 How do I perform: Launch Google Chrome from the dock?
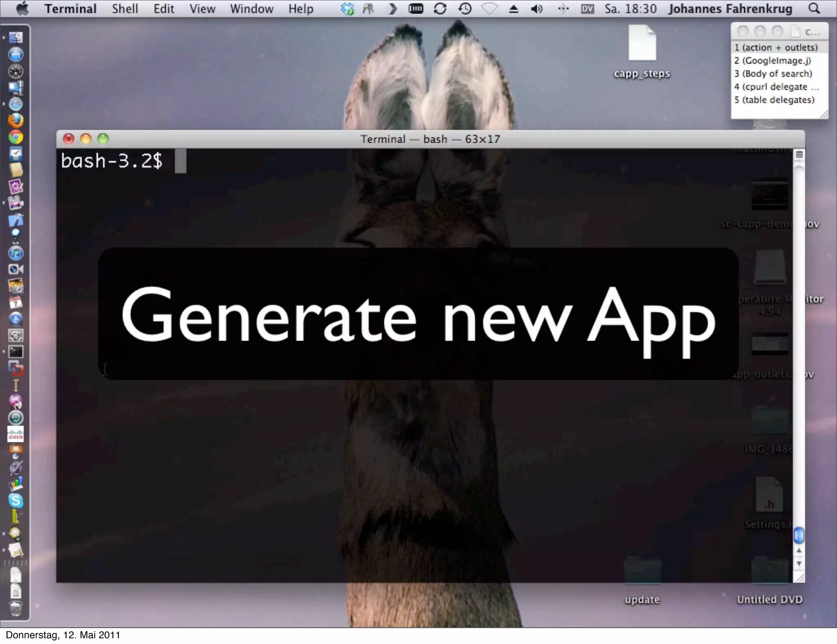[x=16, y=137]
